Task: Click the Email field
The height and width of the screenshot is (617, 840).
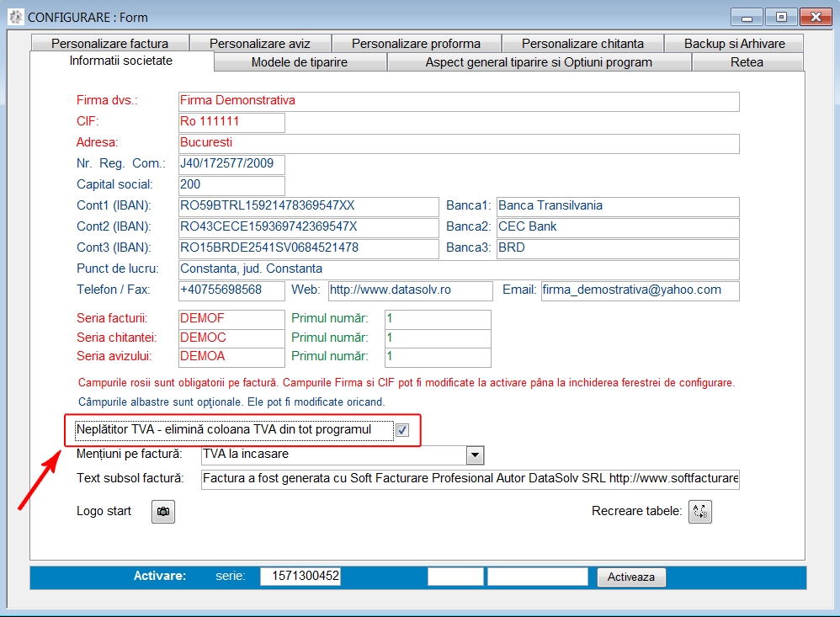Action: click(x=641, y=291)
